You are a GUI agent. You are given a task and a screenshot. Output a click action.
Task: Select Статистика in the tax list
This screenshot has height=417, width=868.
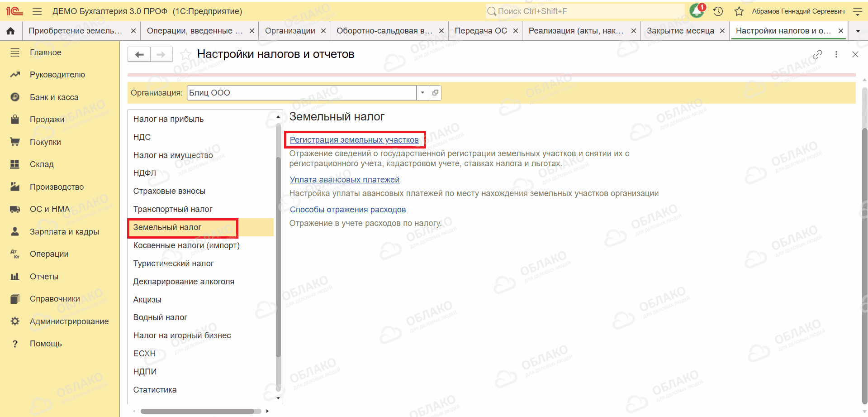[x=201, y=390]
